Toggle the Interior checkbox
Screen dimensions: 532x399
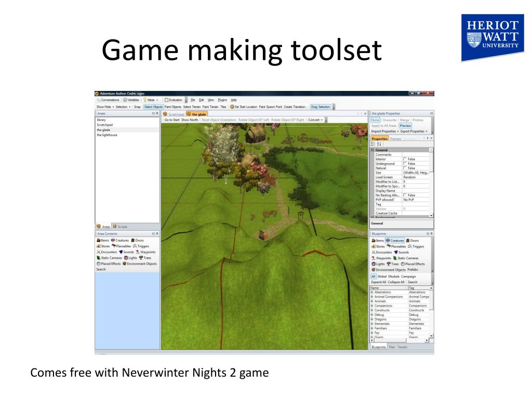pos(405,159)
